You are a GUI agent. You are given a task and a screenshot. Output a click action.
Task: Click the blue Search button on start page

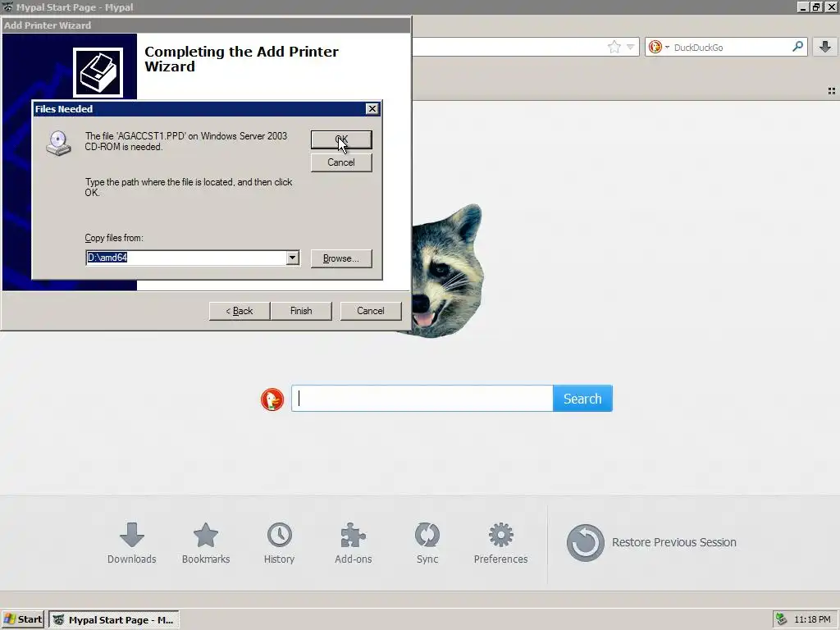coord(582,399)
